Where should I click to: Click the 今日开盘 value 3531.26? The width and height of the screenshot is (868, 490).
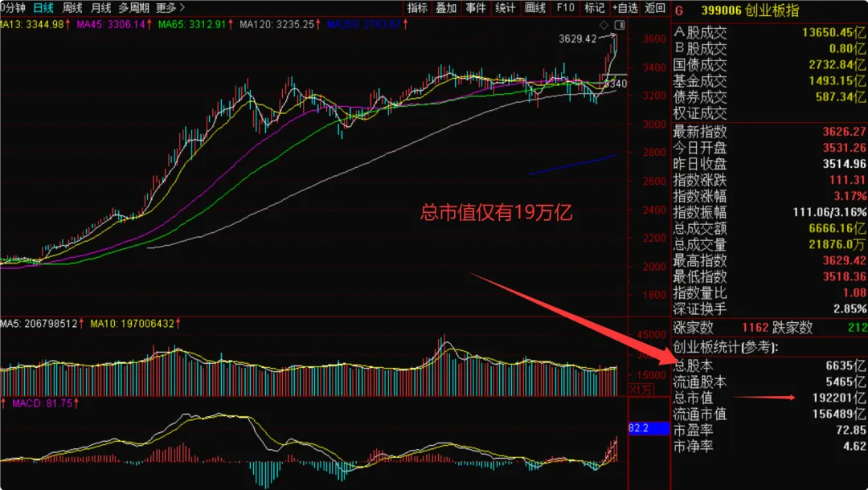click(x=844, y=148)
